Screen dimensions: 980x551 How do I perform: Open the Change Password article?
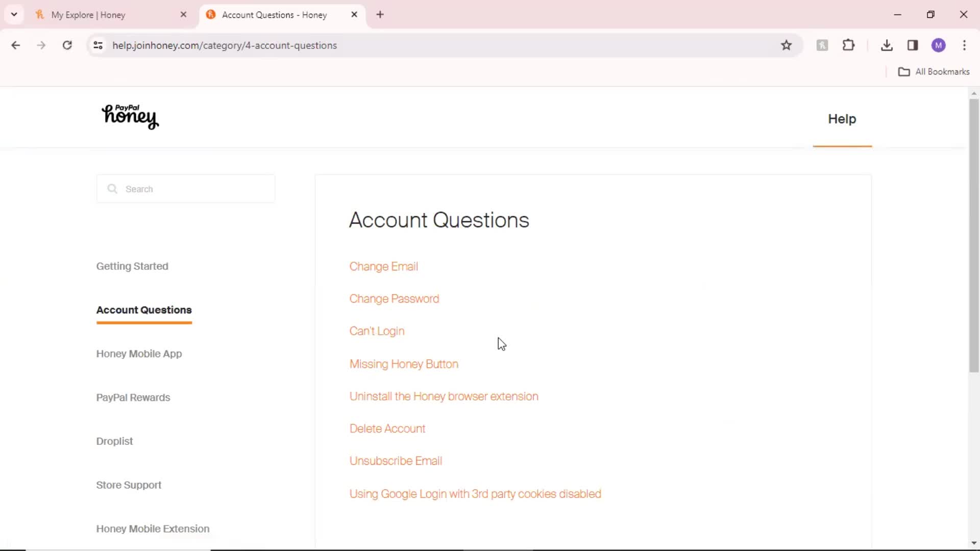coord(394,299)
